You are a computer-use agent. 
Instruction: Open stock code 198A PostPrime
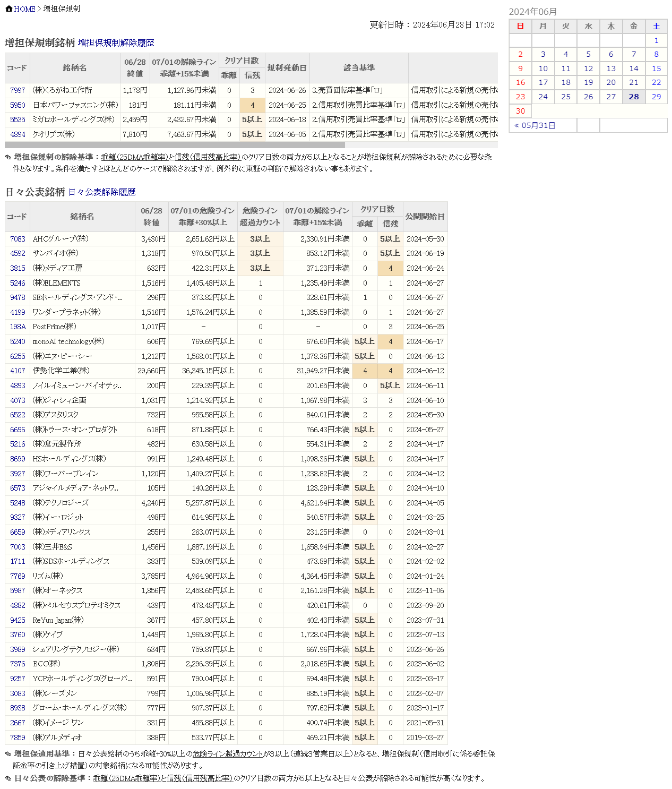click(x=18, y=327)
